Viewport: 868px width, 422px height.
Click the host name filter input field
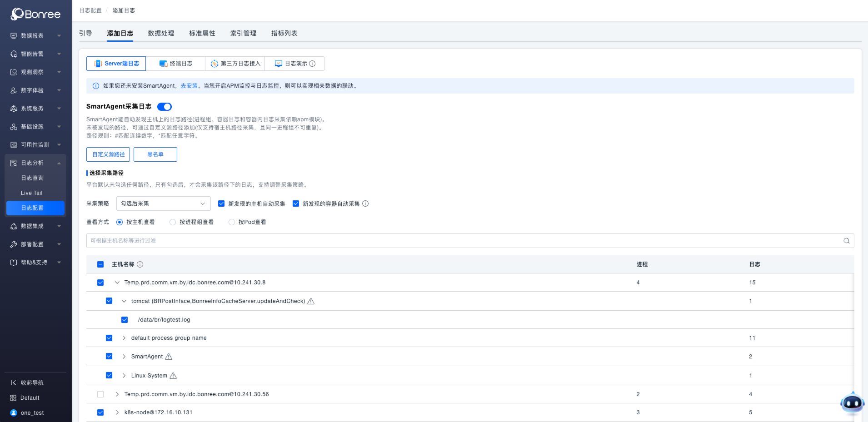(454, 241)
